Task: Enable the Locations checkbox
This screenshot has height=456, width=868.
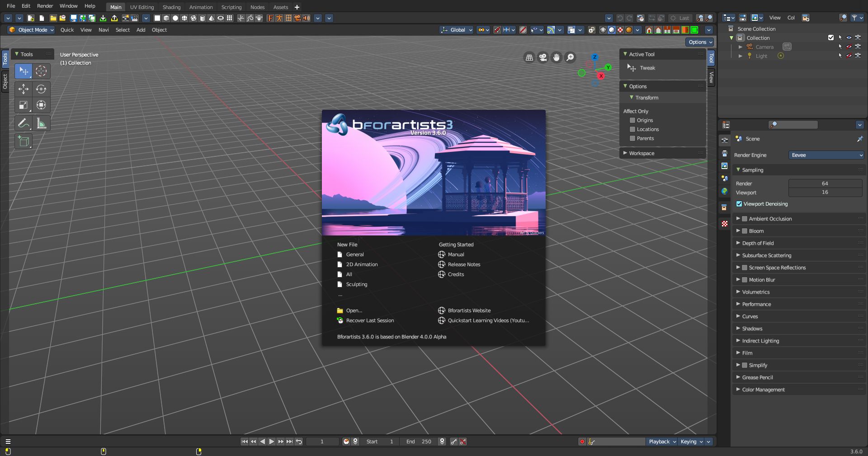Action: tap(632, 129)
